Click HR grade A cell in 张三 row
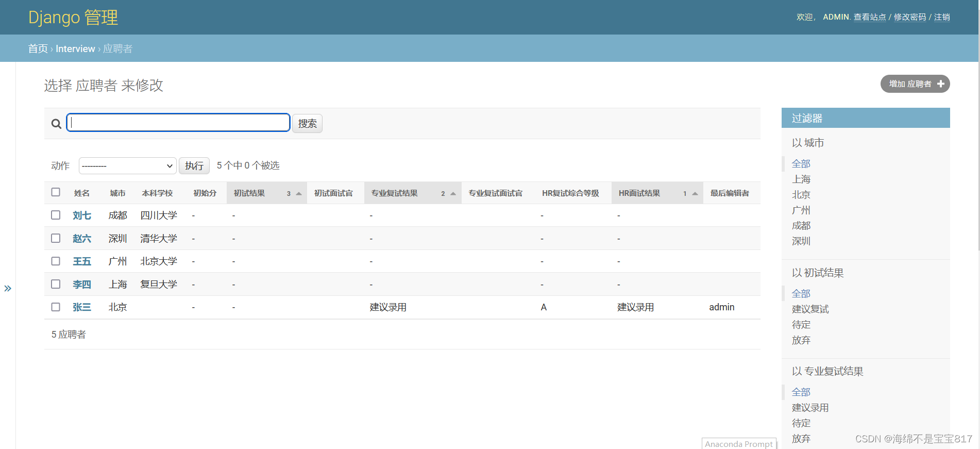This screenshot has height=449, width=980. pos(544,307)
